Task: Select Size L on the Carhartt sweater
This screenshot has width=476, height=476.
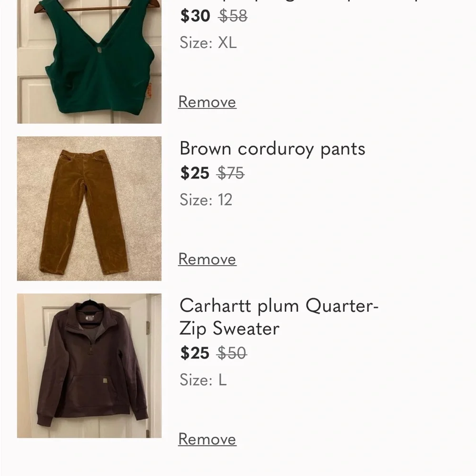Action: click(x=203, y=380)
